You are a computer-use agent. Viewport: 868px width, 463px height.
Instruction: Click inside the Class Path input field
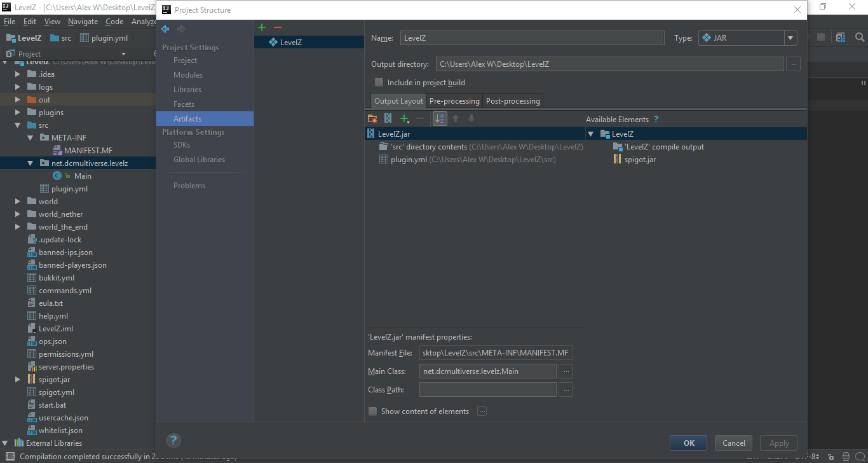tap(487, 389)
